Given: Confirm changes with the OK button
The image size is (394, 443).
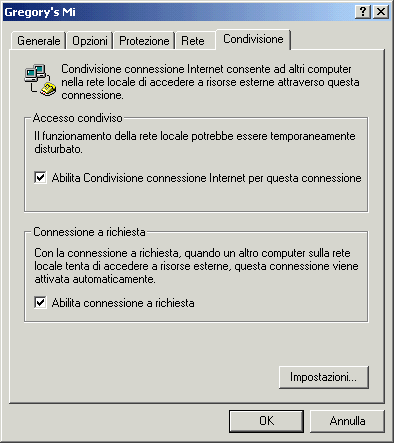Looking at the screenshot, I should [266, 421].
